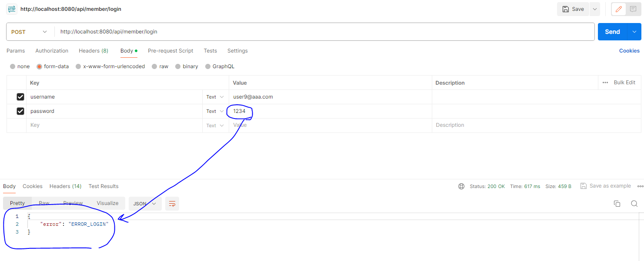Click the network globe icon

[461, 186]
